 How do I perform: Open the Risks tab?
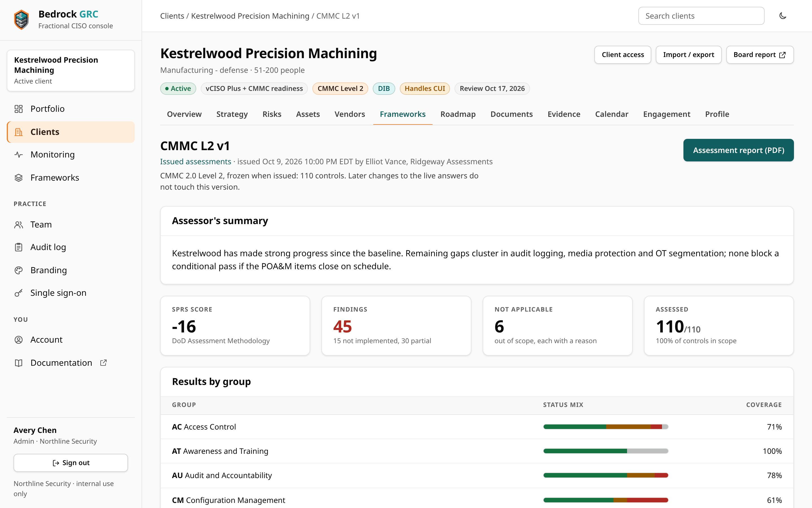(272, 114)
